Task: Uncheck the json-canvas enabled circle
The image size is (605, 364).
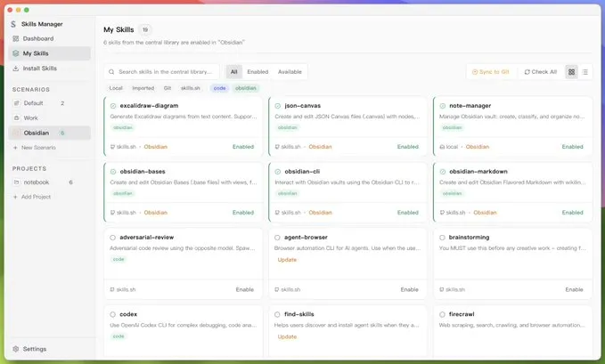Action: pos(278,106)
